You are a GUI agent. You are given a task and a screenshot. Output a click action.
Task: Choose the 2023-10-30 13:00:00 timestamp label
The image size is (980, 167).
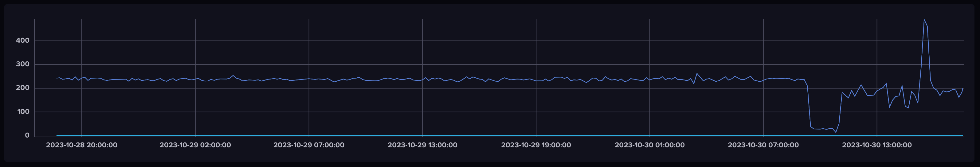(x=876, y=145)
